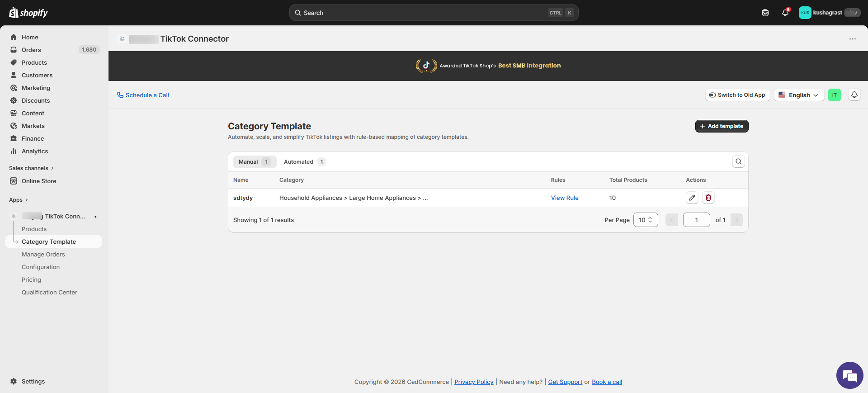Viewport: 868px width, 393px height.
Task: Change the Per Page count selector
Action: tap(645, 220)
